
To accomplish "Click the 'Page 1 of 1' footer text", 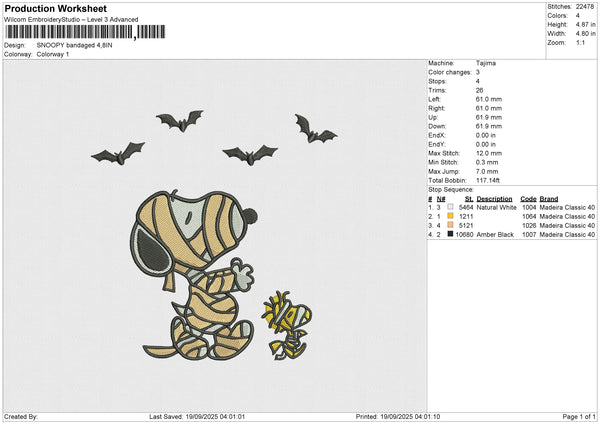I will click(x=579, y=417).
